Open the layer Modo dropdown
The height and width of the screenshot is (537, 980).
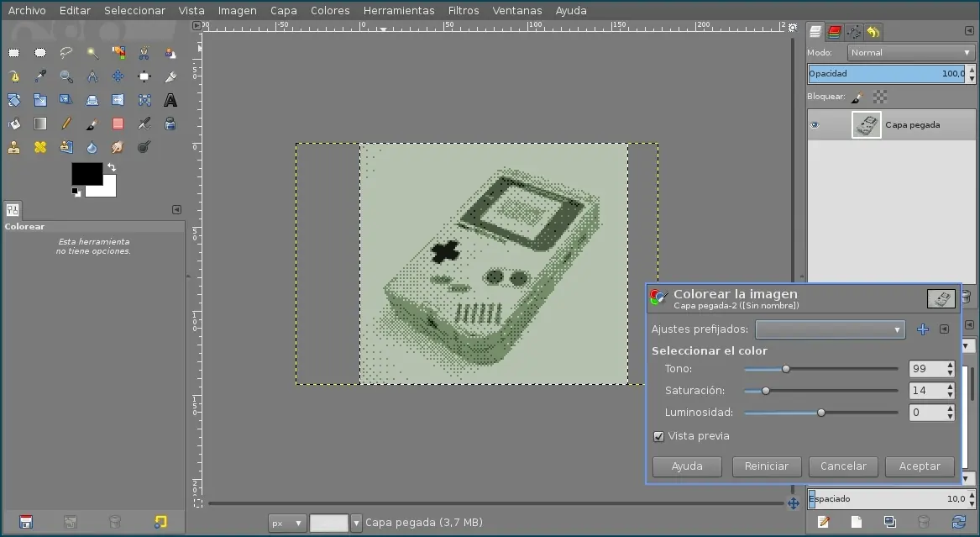click(x=909, y=52)
